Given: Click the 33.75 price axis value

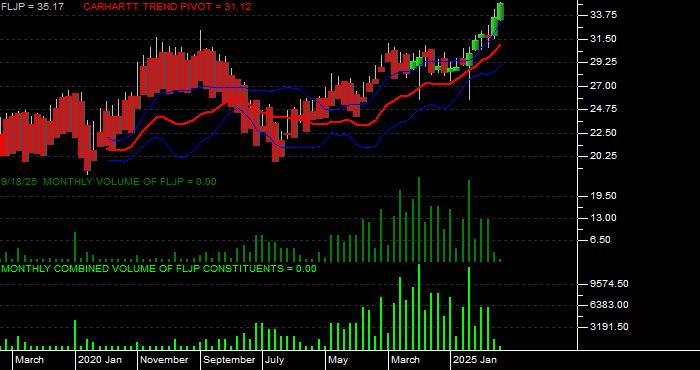Looking at the screenshot, I should [x=603, y=15].
